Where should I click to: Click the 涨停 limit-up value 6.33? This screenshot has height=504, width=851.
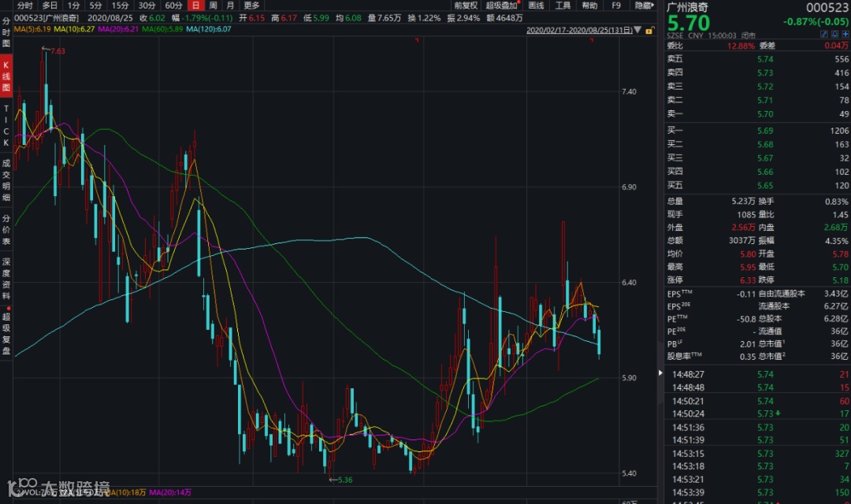tap(748, 280)
